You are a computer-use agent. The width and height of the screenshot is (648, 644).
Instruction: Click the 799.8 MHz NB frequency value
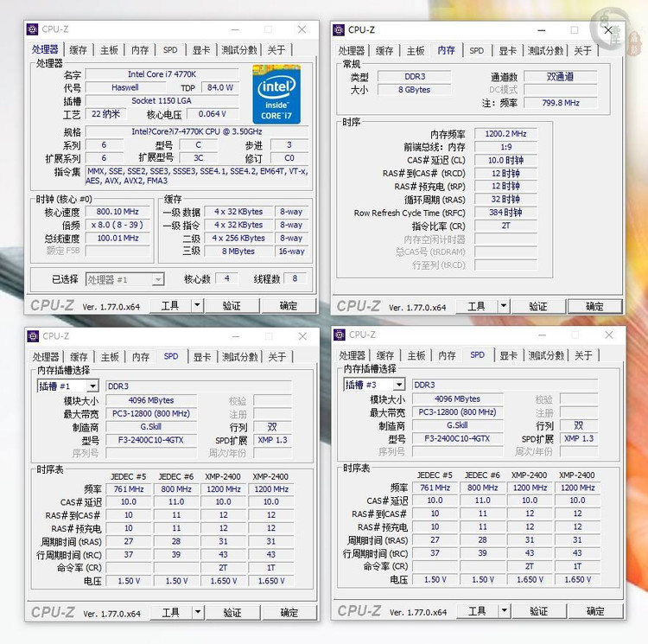click(x=561, y=103)
